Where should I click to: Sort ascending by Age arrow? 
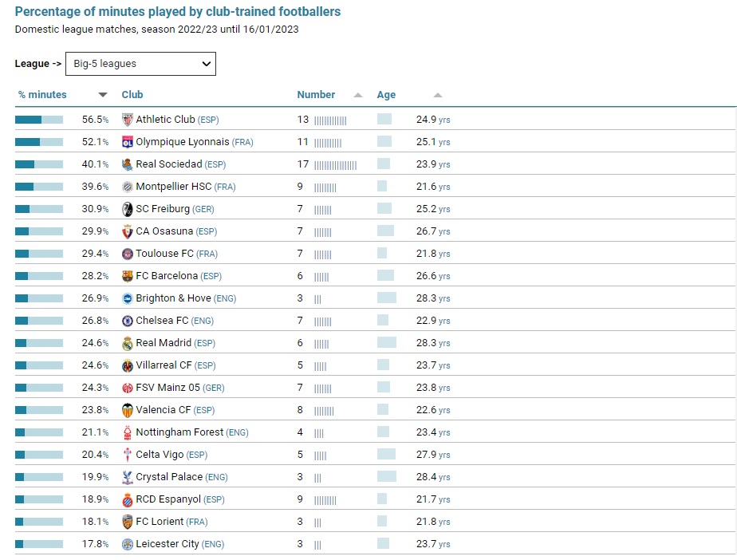(437, 95)
